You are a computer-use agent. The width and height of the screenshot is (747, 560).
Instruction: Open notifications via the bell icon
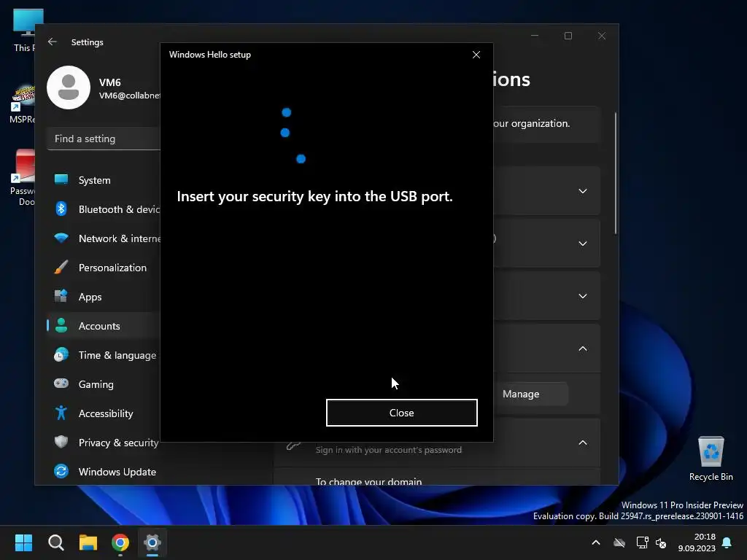click(x=727, y=542)
